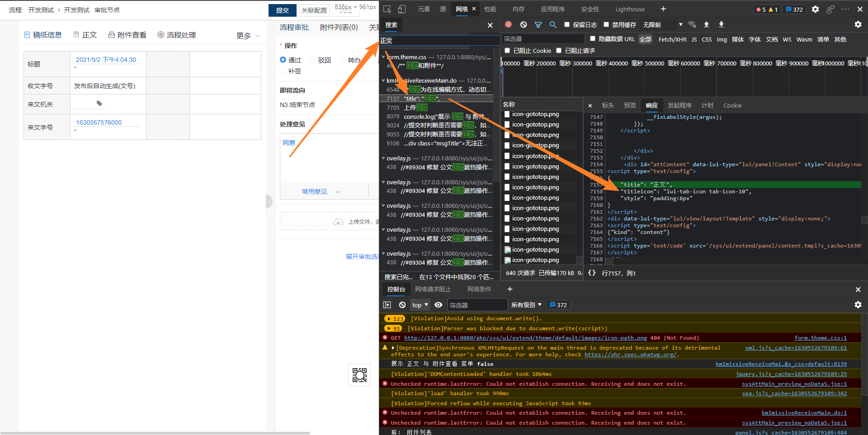Select the 通过 radio option
This screenshot has height=435, width=868.
[x=283, y=60]
